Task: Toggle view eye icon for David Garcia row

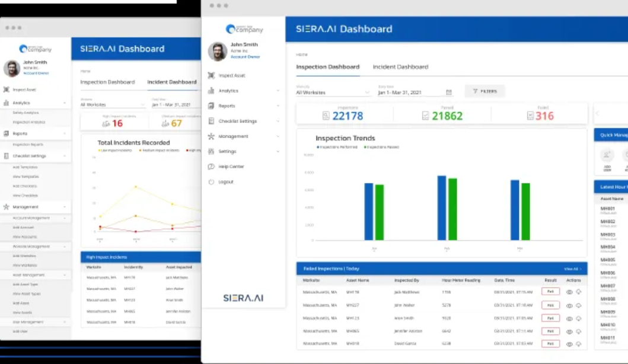Action: tap(569, 344)
